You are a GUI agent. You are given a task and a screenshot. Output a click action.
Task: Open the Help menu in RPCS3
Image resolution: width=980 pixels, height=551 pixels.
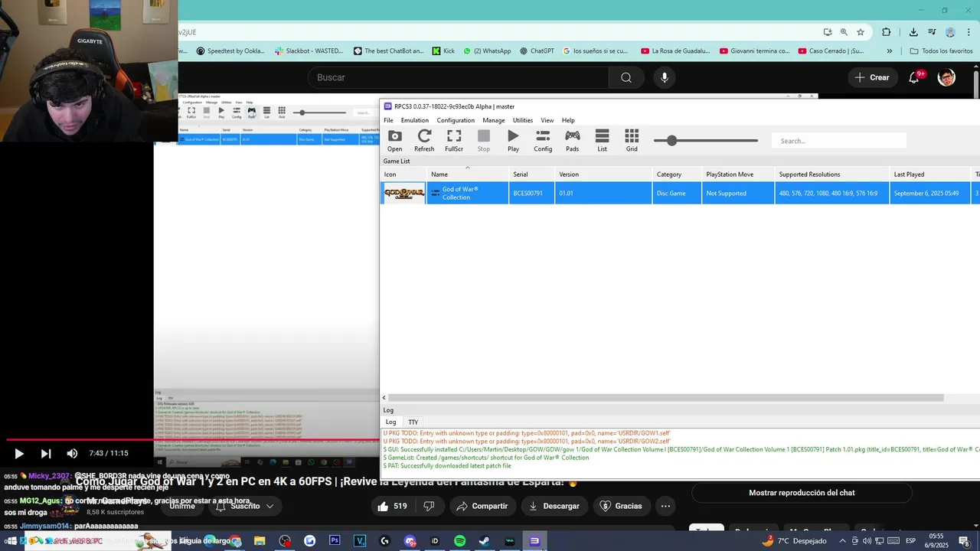[568, 120]
